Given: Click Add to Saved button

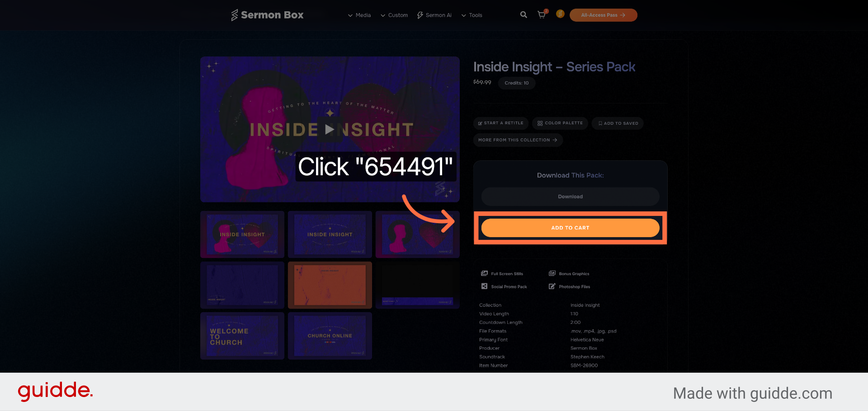Looking at the screenshot, I should pyautogui.click(x=618, y=123).
